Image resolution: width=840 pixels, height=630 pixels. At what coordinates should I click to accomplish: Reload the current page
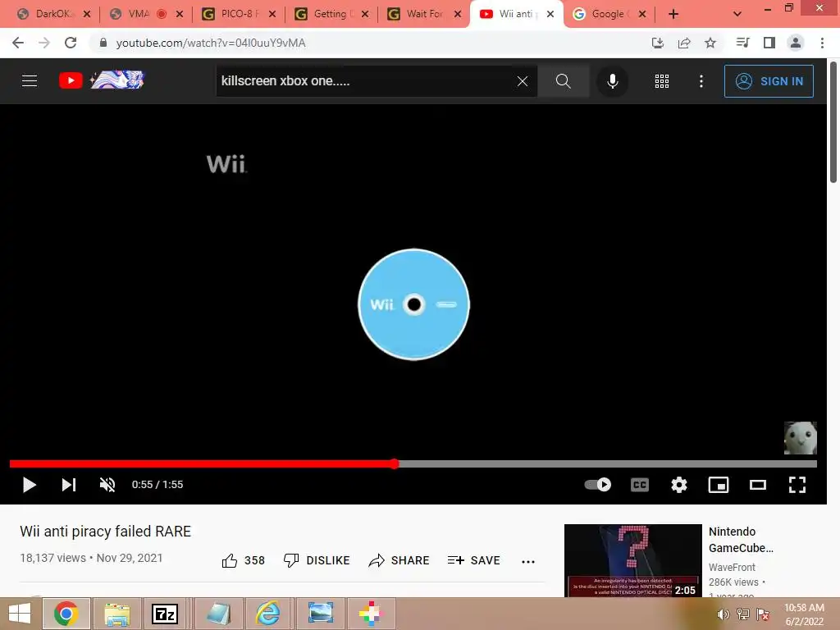(71, 43)
